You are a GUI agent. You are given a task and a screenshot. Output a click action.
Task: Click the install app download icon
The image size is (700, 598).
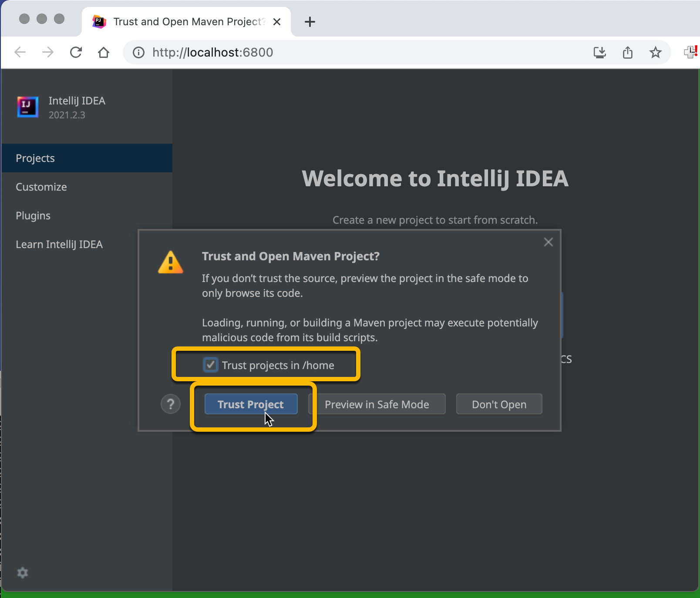click(x=600, y=53)
